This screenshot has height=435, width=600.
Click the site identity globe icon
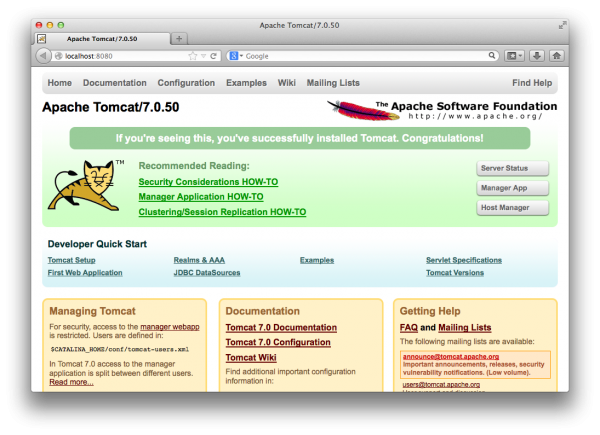pos(59,56)
